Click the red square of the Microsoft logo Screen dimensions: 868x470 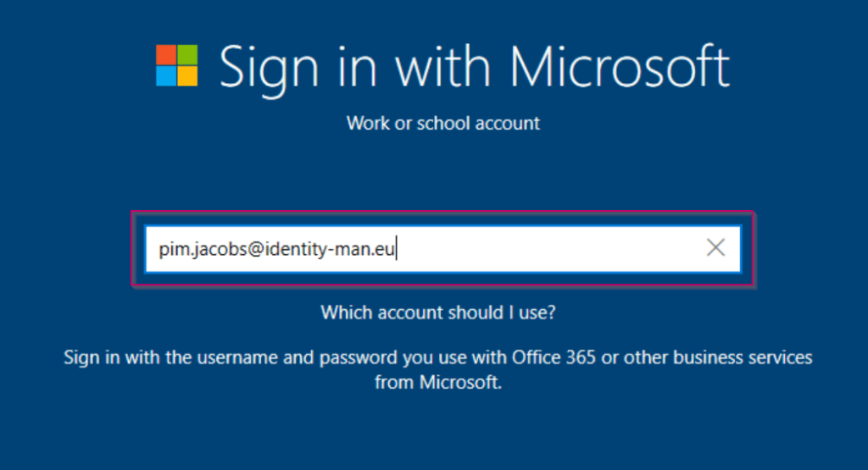[x=165, y=55]
